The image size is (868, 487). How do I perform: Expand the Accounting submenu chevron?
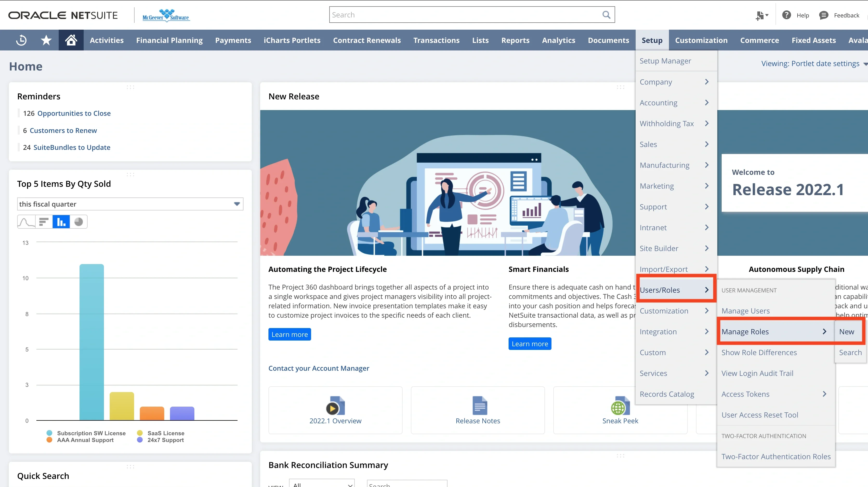point(706,102)
